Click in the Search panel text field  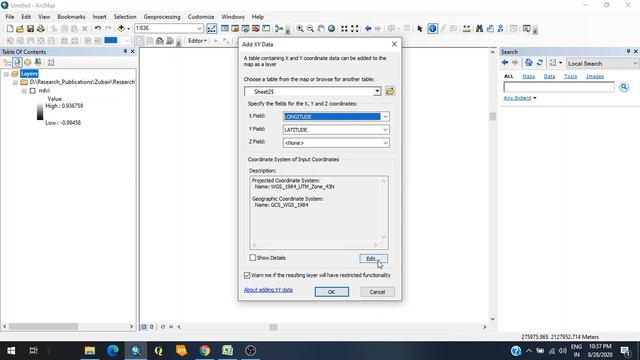(559, 87)
